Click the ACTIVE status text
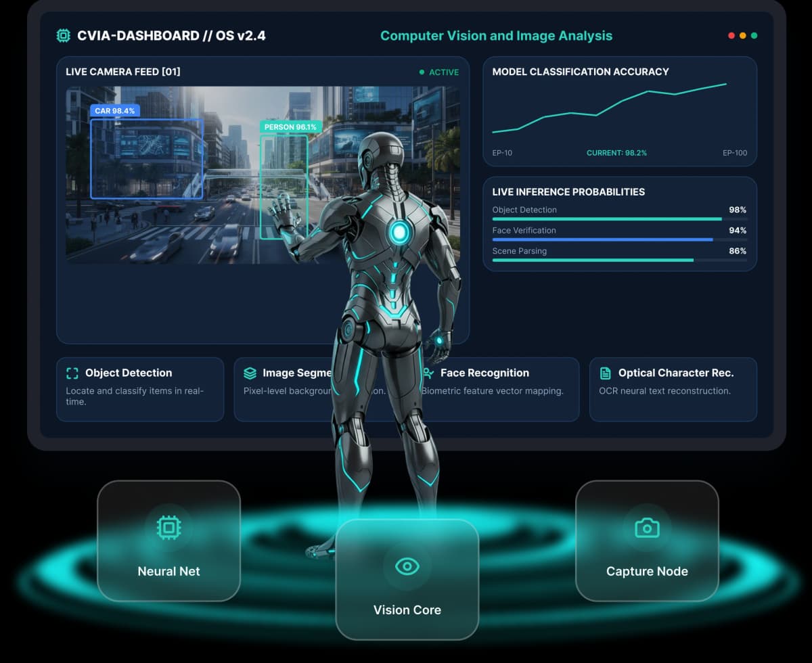 (x=444, y=72)
